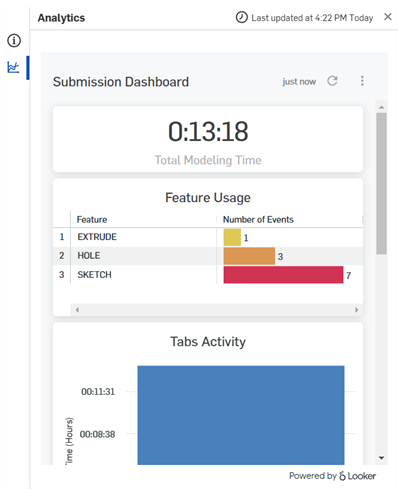The height and width of the screenshot is (489, 398).
Task: Click the table's left scroll arrow
Action: pos(77,310)
